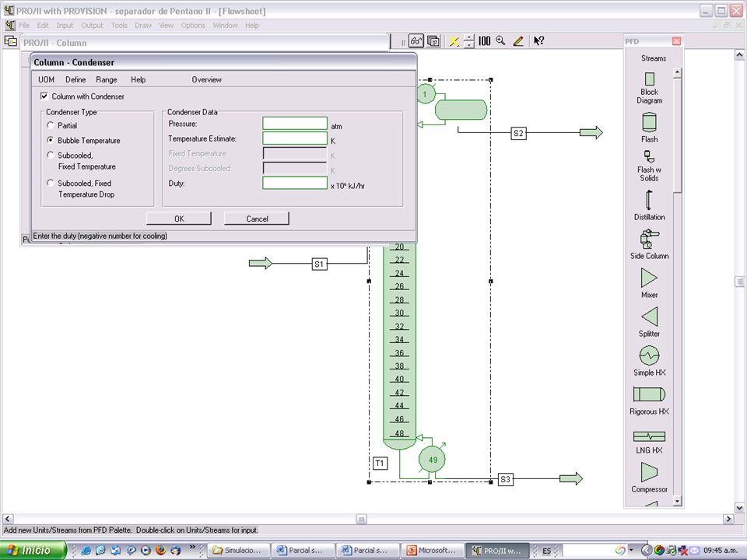Select Subcooled, Fixed Temperature option
Viewport: 747px width, 560px height.
pyautogui.click(x=51, y=155)
